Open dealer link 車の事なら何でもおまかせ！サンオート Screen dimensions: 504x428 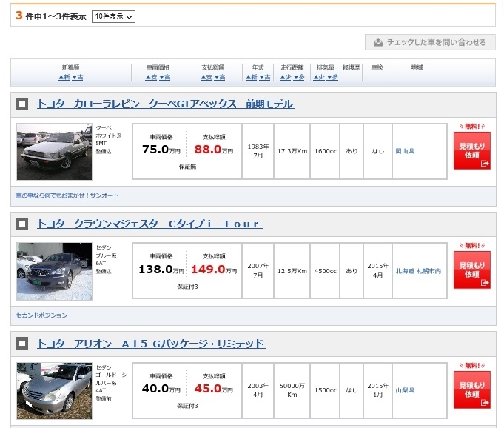click(67, 195)
